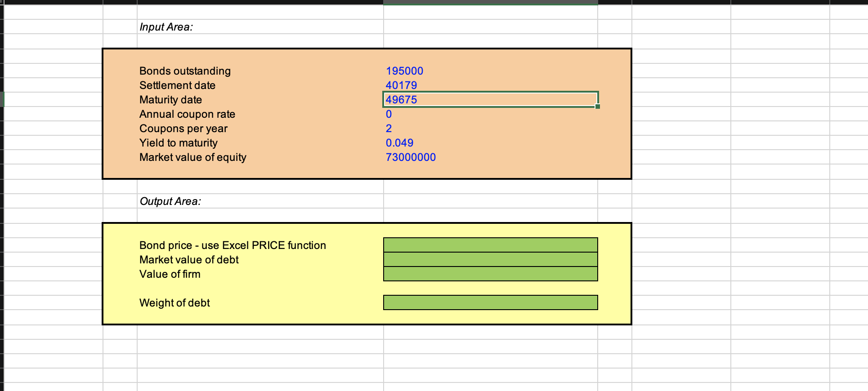The image size is (868, 391).
Task: Click the Market value of equity label
Action: pos(193,157)
